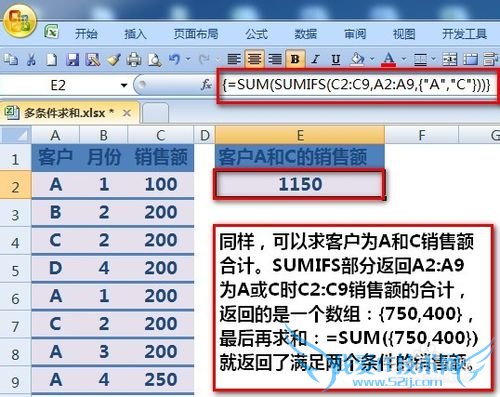Screen dimensions: 500x397
Task: Click the Merge cells icon
Action: tap(450, 60)
